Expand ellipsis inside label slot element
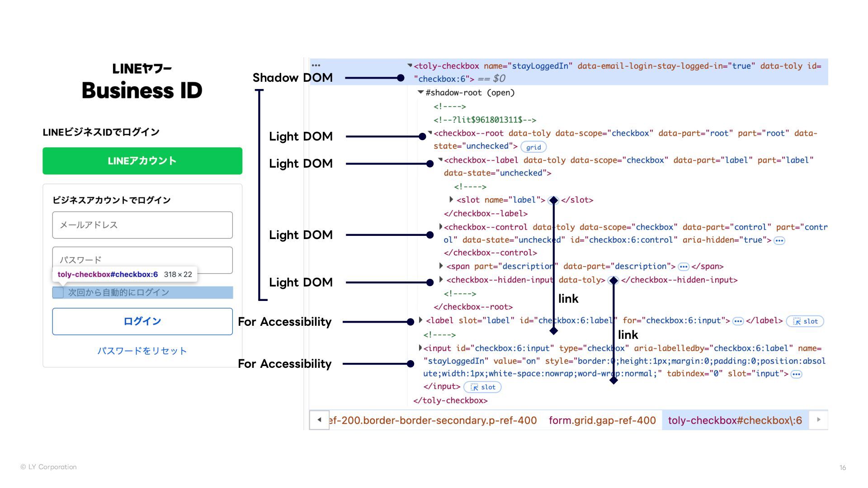 (738, 321)
